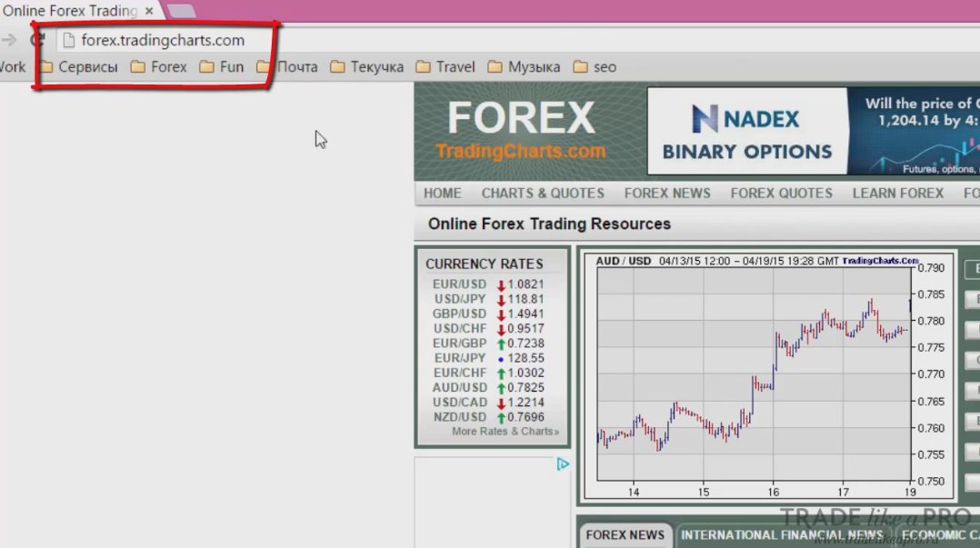
Task: Click the Online Forex Trading Resources heading
Action: coord(549,224)
